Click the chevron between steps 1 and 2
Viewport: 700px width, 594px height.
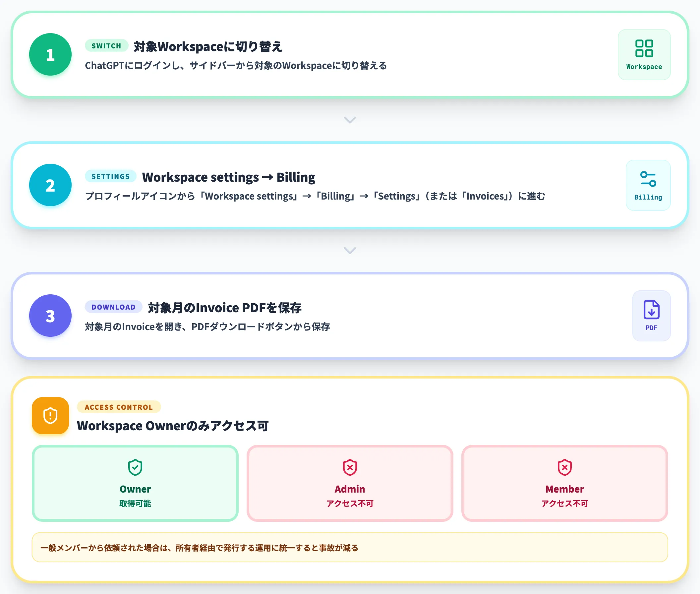(350, 120)
